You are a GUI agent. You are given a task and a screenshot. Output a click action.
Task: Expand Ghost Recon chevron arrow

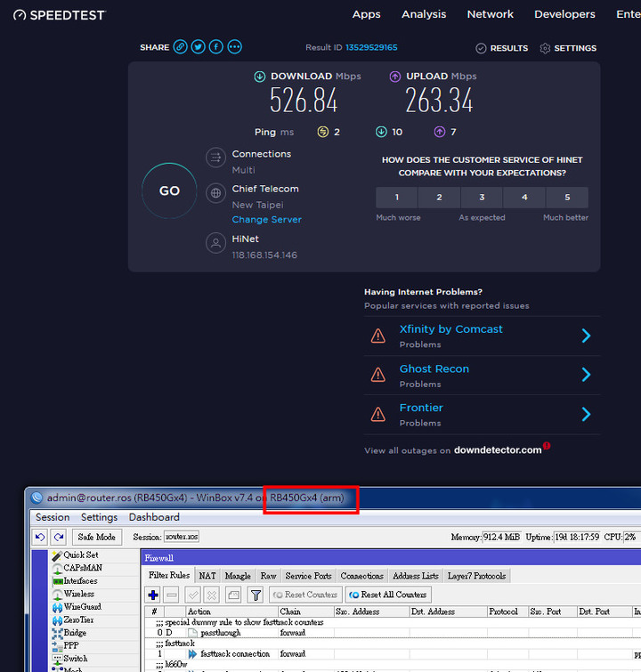pyautogui.click(x=586, y=375)
